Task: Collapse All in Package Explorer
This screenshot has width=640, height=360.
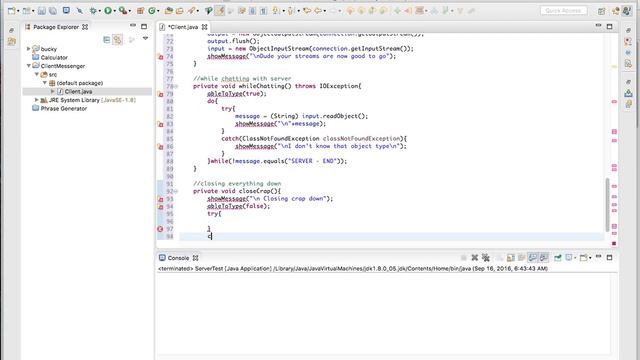Action: pos(107,39)
